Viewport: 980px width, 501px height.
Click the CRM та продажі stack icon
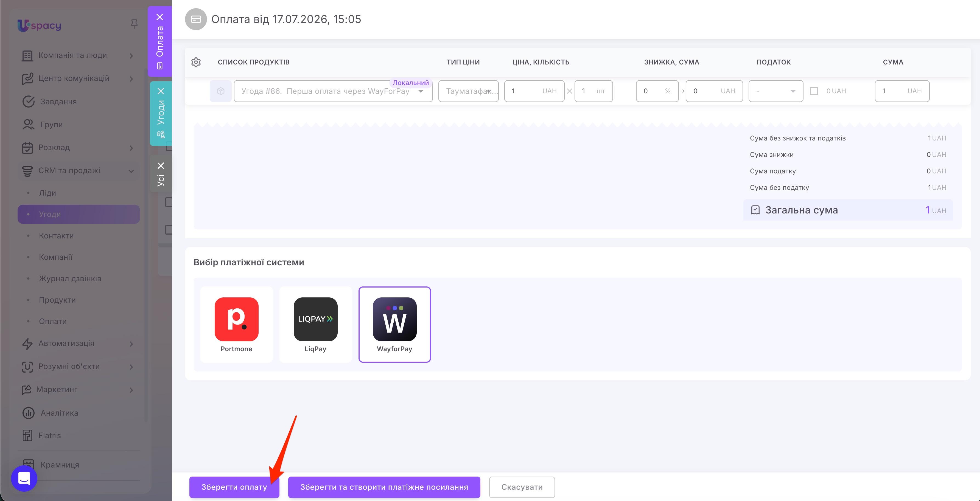[27, 171]
